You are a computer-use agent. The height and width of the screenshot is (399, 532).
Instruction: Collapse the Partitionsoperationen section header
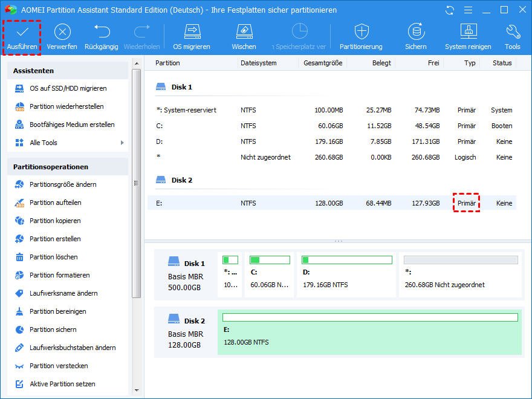68,167
